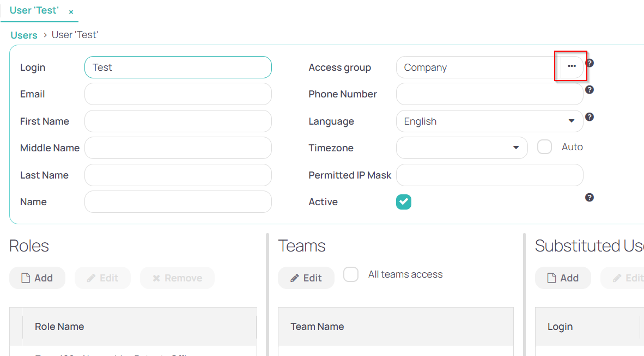The image size is (644, 356).
Task: Focus the Phone Number field
Action: tap(490, 94)
